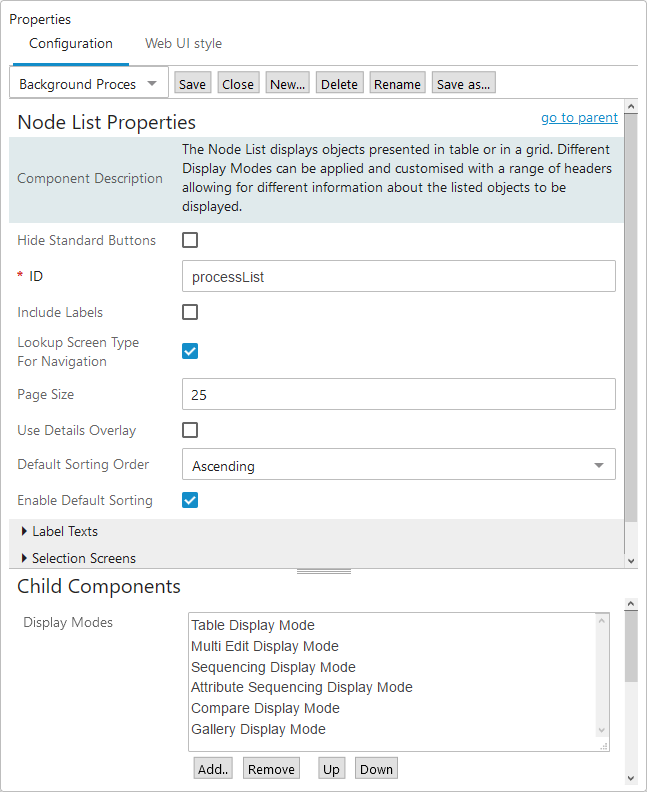Click the Save button
Image resolution: width=647 pixels, height=792 pixels.
pos(192,84)
